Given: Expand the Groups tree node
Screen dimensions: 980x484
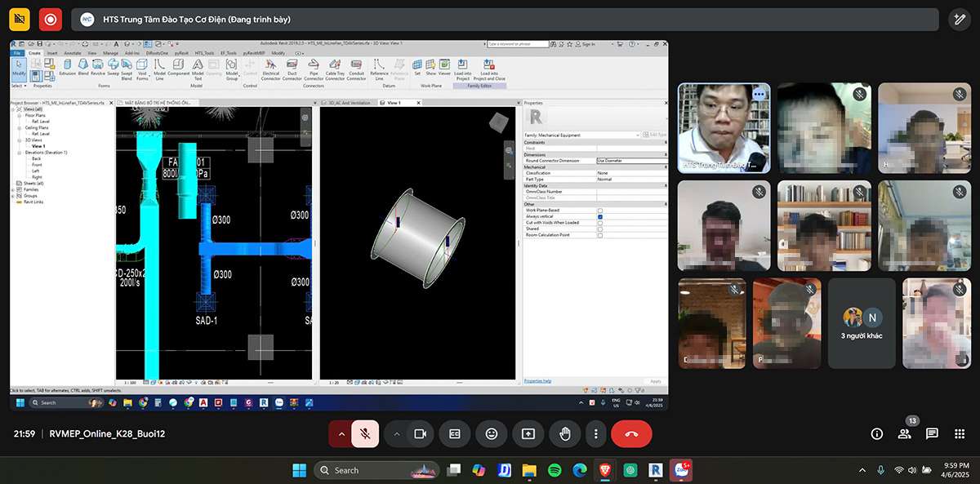Looking at the screenshot, I should [x=13, y=195].
